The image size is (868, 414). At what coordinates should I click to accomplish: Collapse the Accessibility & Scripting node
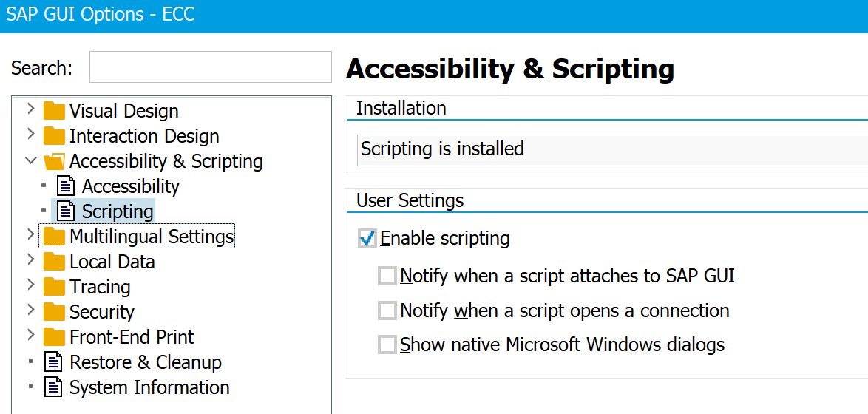point(30,160)
